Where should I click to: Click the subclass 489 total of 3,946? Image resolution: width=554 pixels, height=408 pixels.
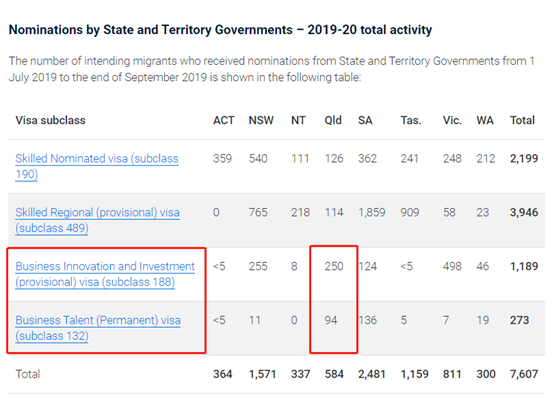(524, 212)
